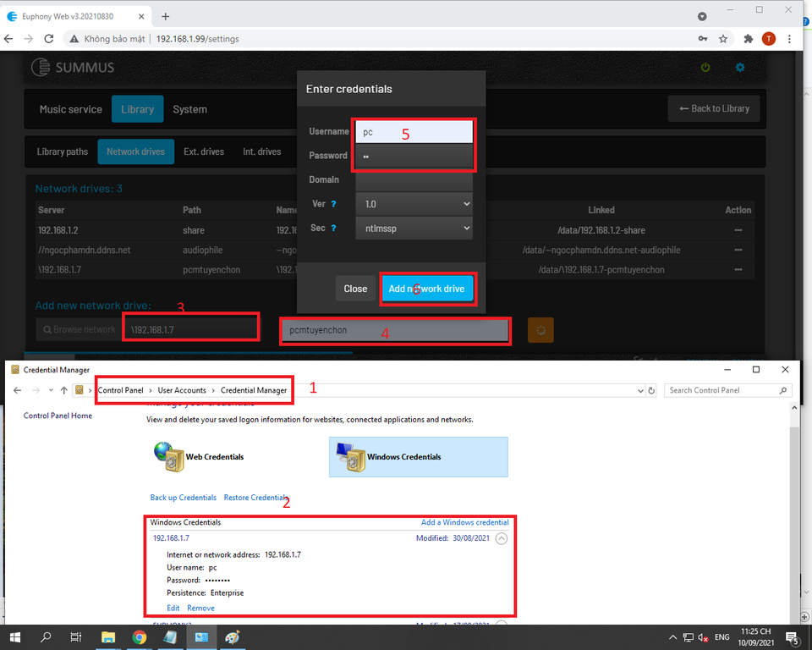Bookmark this page with star icon

[x=723, y=39]
